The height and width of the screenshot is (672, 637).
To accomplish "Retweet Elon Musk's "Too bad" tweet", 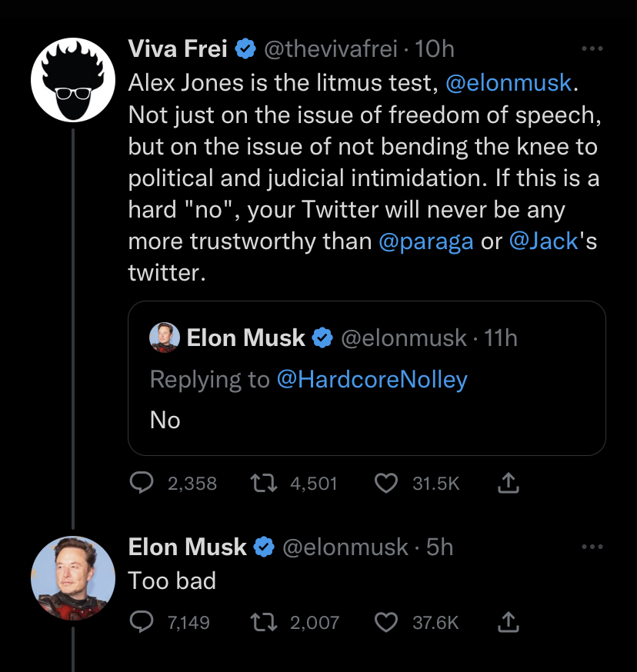I will [x=264, y=622].
